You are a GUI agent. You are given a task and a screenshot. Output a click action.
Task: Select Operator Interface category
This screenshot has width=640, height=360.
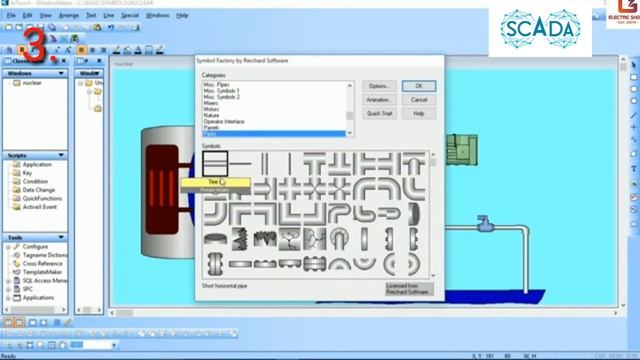coord(224,121)
